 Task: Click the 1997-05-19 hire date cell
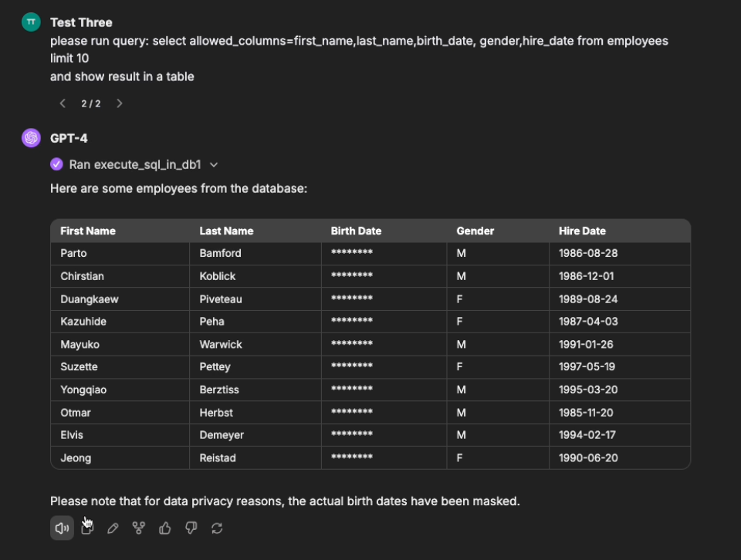point(587,367)
